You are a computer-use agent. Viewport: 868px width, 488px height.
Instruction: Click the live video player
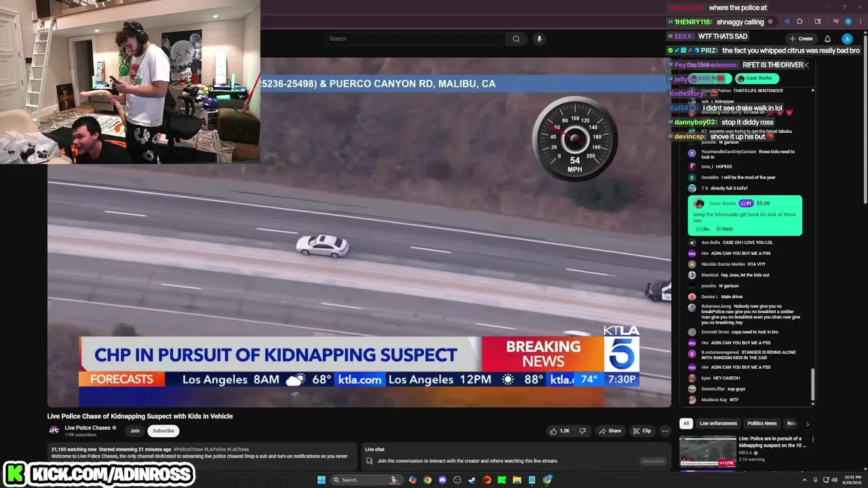(359, 232)
